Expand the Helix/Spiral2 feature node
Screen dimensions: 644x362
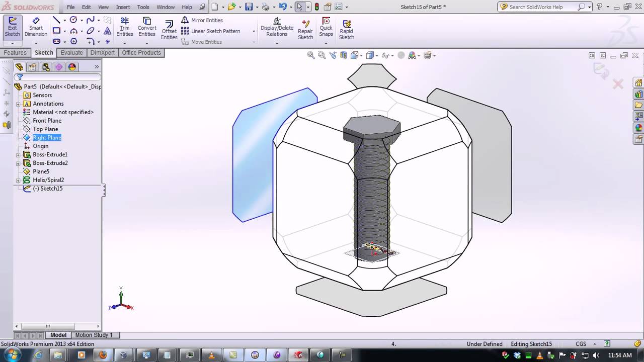pos(18,180)
